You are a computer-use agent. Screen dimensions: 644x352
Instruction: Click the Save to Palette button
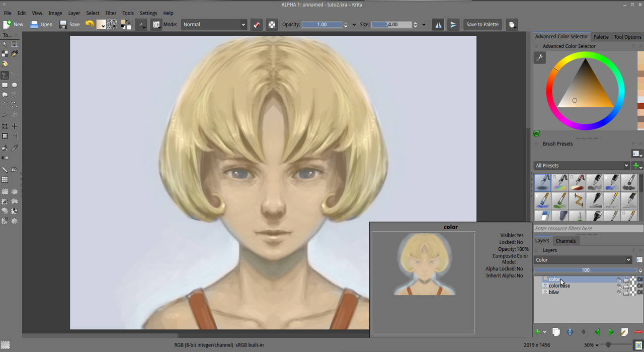[x=482, y=24]
